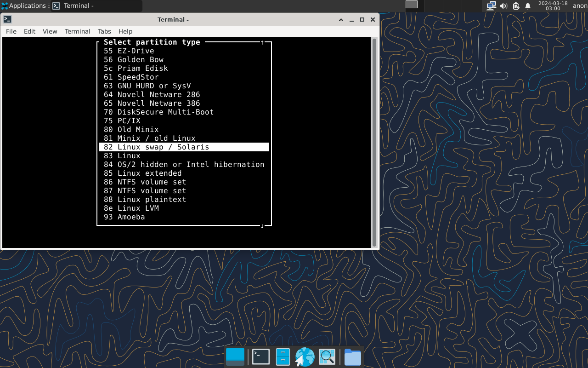This screenshot has height=368, width=588.
Task: Open the View menu
Action: click(x=50, y=31)
